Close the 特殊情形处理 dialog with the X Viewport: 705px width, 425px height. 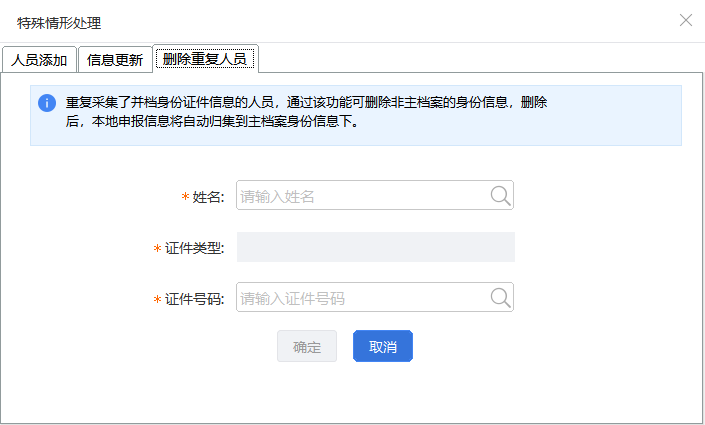click(x=686, y=20)
